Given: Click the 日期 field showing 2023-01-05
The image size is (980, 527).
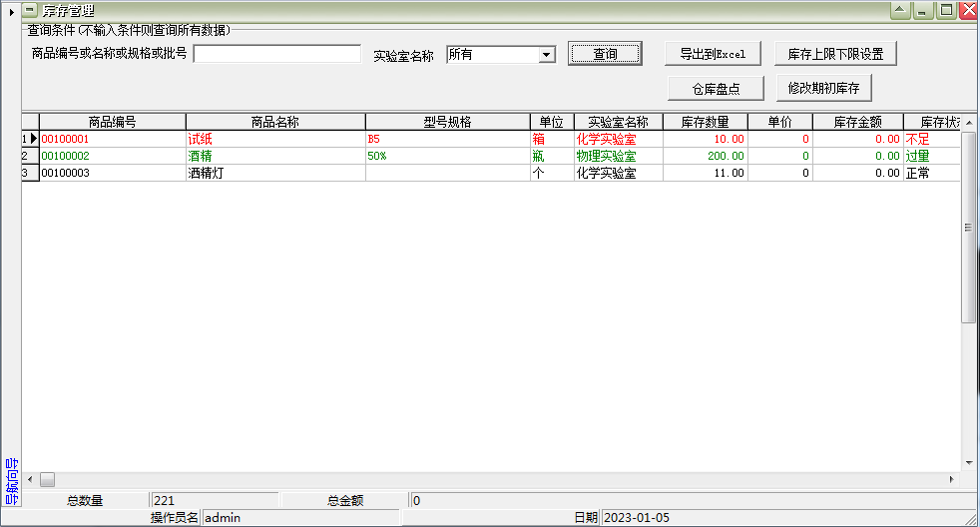Looking at the screenshot, I should (x=783, y=518).
